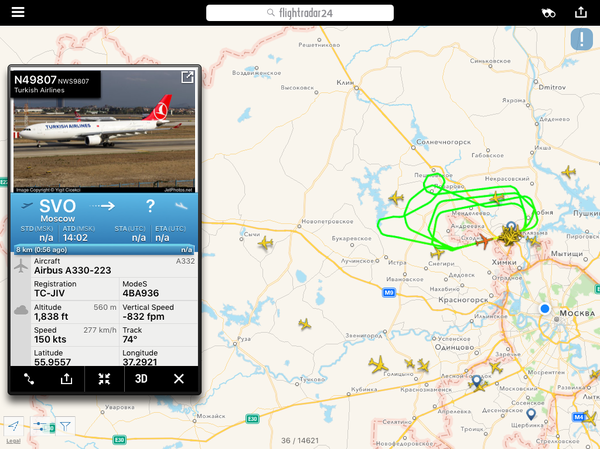Share this flight from panel toolbar
This screenshot has height=449, width=600.
66,379
